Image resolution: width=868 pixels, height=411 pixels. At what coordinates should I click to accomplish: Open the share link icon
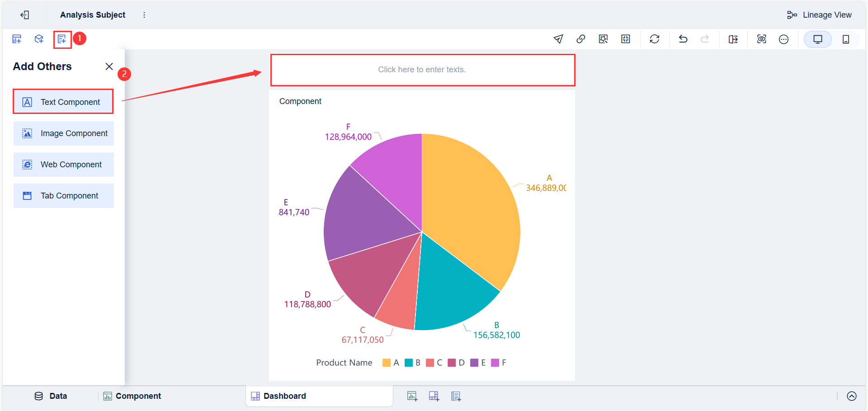coord(580,39)
